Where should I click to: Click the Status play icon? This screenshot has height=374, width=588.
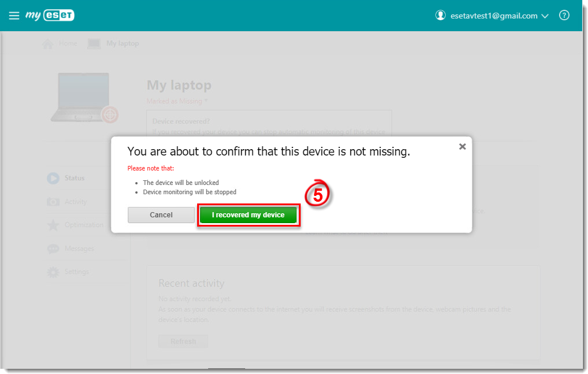coord(53,178)
